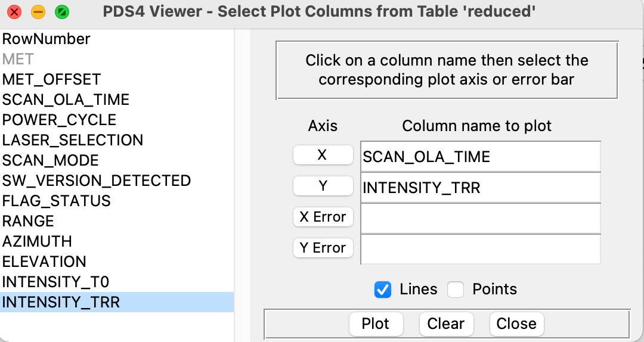Click the Plot button
The width and height of the screenshot is (644, 342).
pyautogui.click(x=376, y=324)
